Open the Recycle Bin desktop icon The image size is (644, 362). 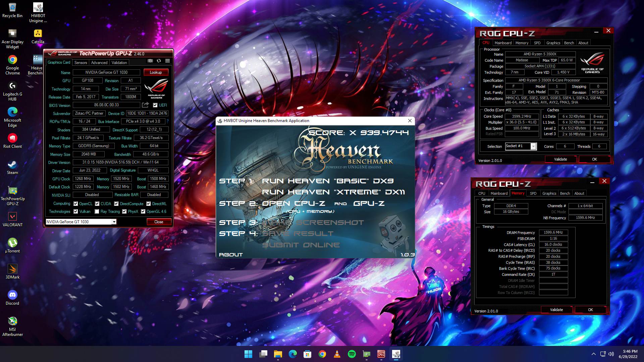tap(12, 10)
